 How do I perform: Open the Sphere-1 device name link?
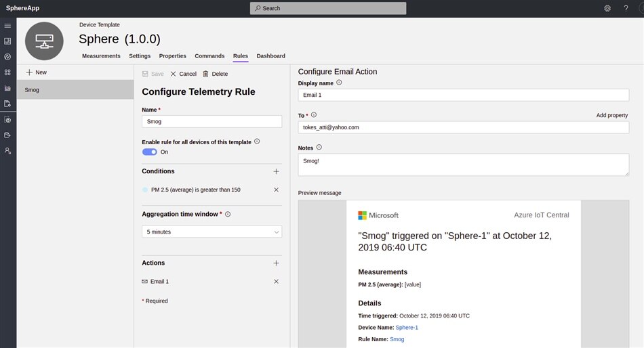click(407, 328)
